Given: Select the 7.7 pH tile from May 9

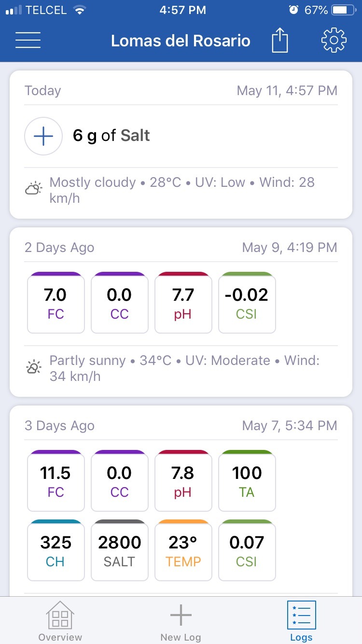Looking at the screenshot, I should (183, 303).
